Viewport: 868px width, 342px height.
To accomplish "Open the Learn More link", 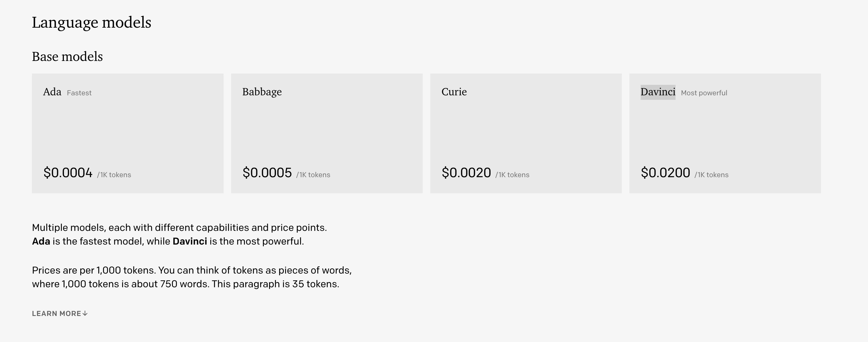I will pyautogui.click(x=60, y=314).
